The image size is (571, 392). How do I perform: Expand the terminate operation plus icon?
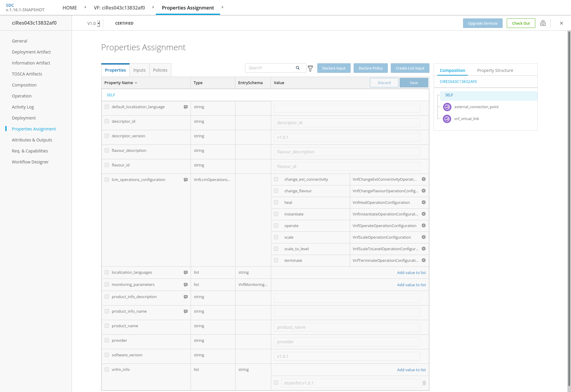[423, 260]
